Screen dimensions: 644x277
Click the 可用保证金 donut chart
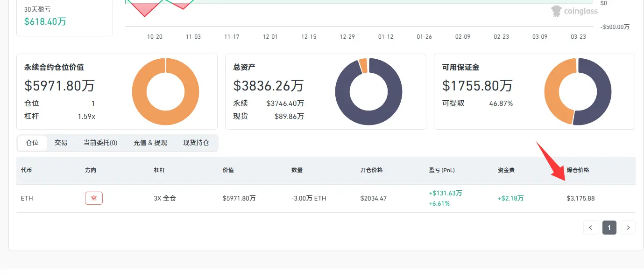point(578,91)
